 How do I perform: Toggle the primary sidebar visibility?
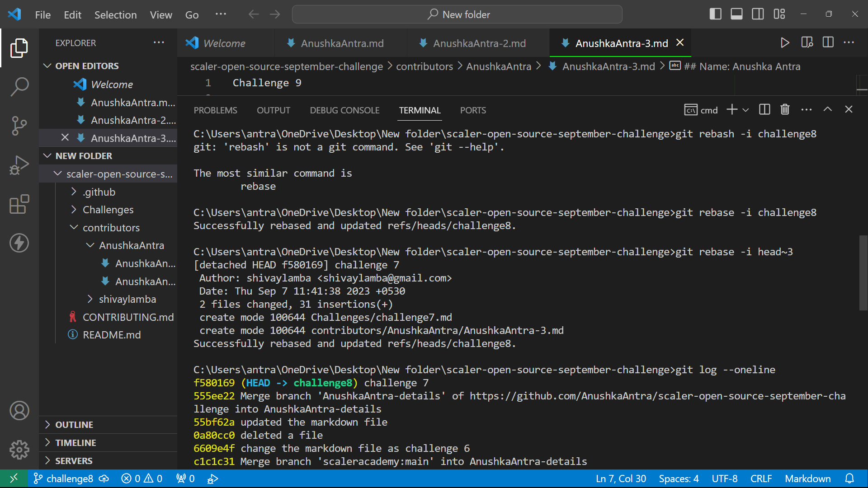tap(715, 14)
